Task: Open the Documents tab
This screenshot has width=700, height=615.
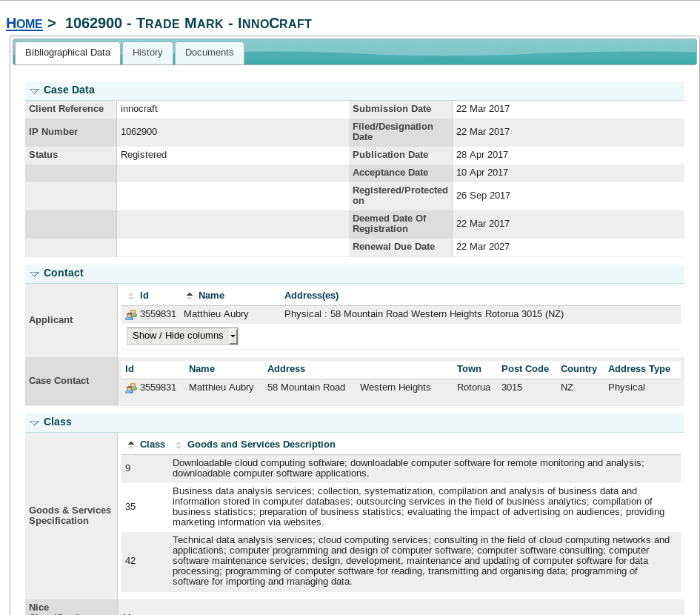Action: pos(210,53)
